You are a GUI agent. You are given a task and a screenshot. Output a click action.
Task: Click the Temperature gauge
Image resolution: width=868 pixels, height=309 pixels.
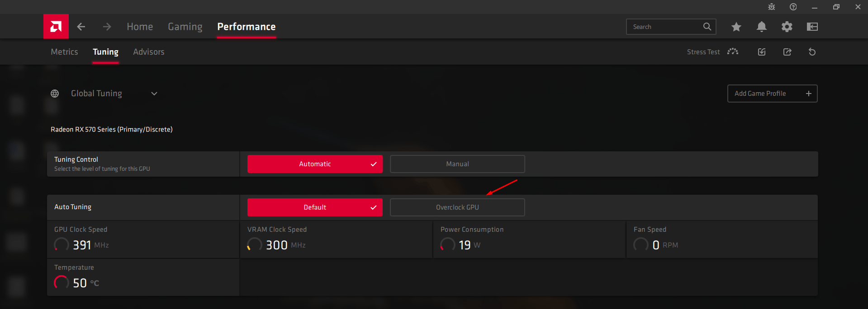click(62, 283)
